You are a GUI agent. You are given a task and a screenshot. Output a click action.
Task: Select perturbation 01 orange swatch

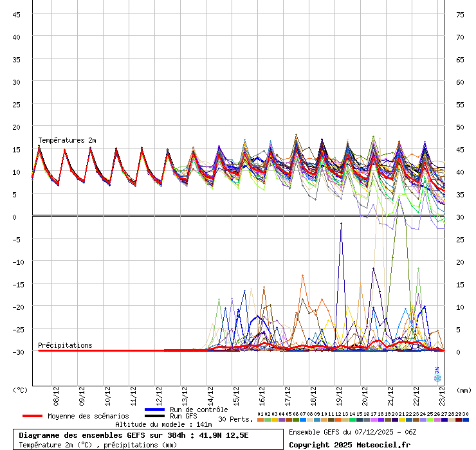tap(260, 420)
